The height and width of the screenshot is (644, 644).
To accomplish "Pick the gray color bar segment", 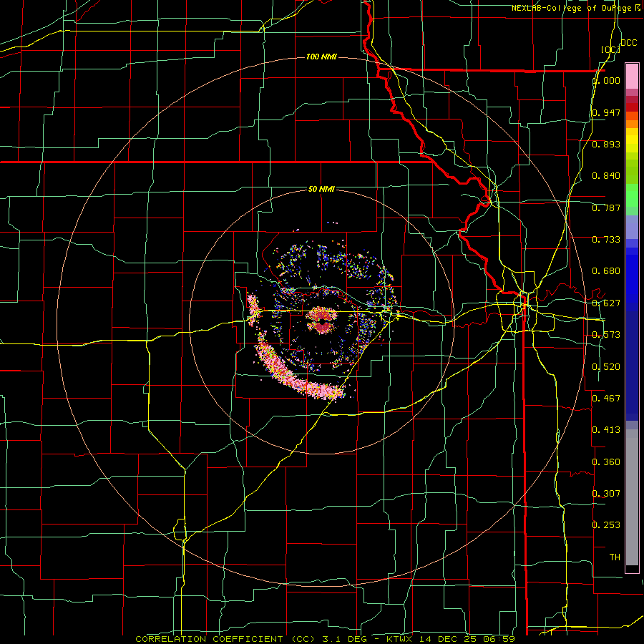I will pos(632,497).
